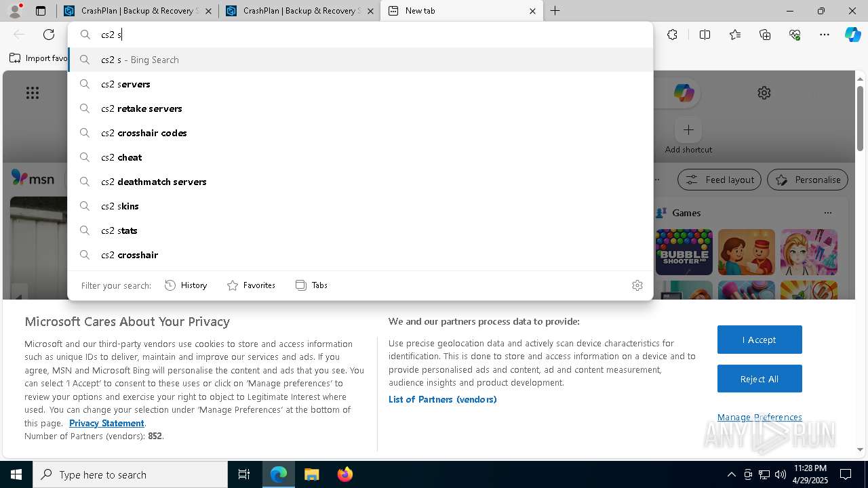This screenshot has width=868, height=488.
Task: Open the network icon in system tray
Action: coord(764,474)
